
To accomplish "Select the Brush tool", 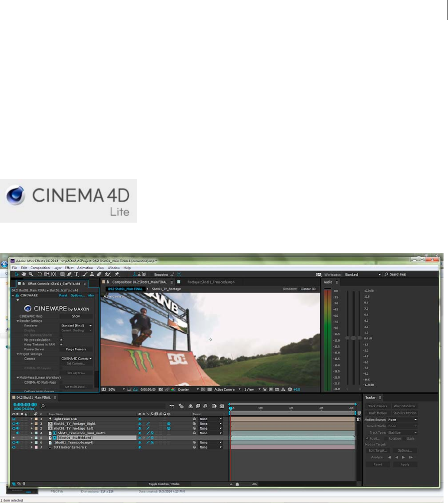I will pyautogui.click(x=85, y=274).
